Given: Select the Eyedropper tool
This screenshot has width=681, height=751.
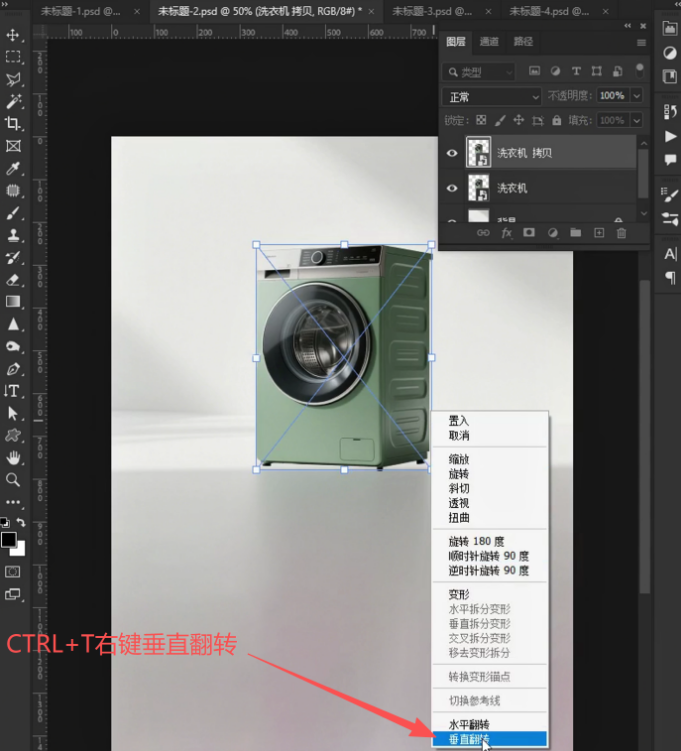Looking at the screenshot, I should [13, 168].
